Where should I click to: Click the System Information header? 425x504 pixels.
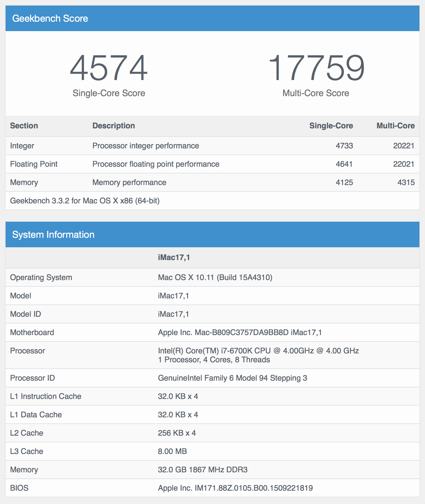point(53,234)
